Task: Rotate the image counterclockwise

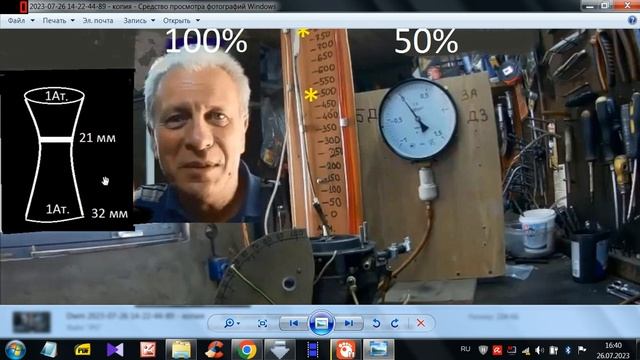Action: pos(376,323)
